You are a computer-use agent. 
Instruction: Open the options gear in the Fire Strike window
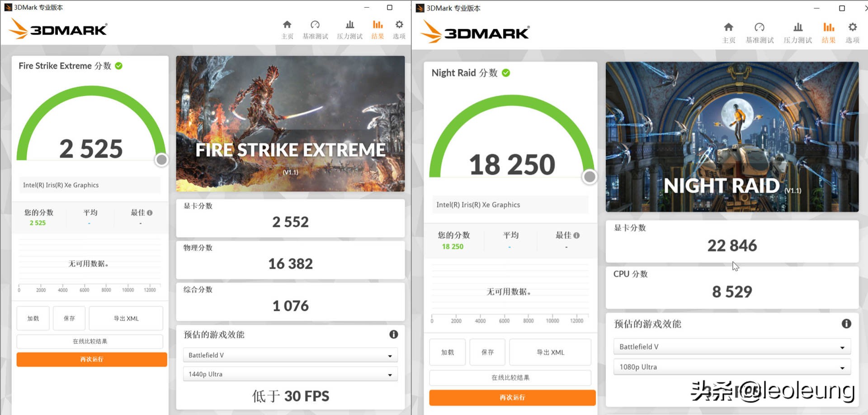tap(399, 24)
